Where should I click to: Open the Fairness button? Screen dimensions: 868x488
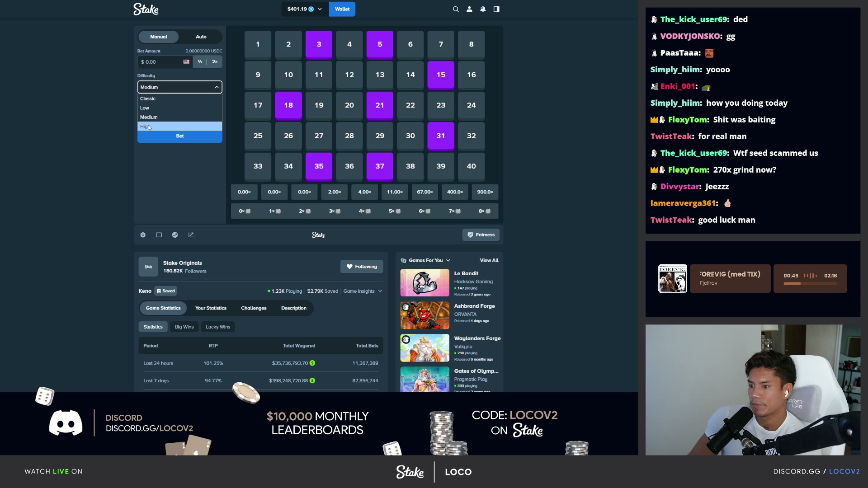[x=481, y=235]
